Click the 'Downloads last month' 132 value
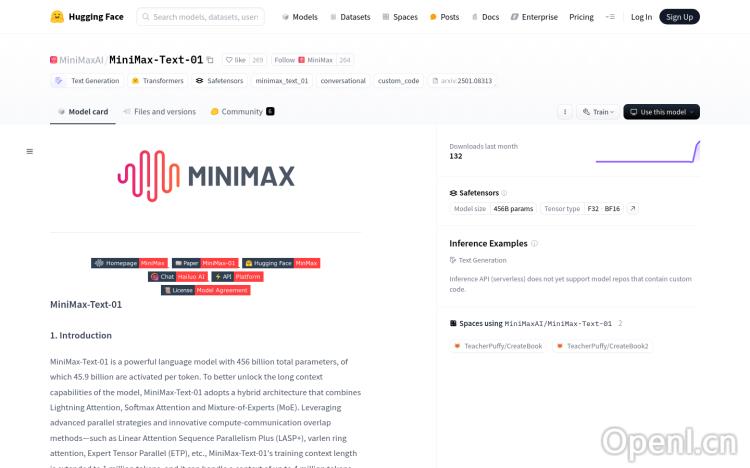The image size is (750, 468). click(x=456, y=156)
